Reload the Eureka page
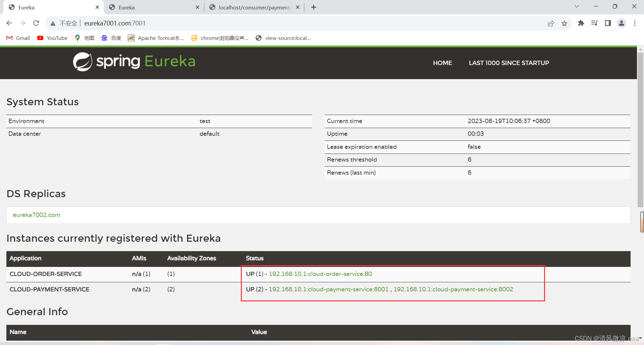Image resolution: width=644 pixels, height=345 pixels. point(36,23)
